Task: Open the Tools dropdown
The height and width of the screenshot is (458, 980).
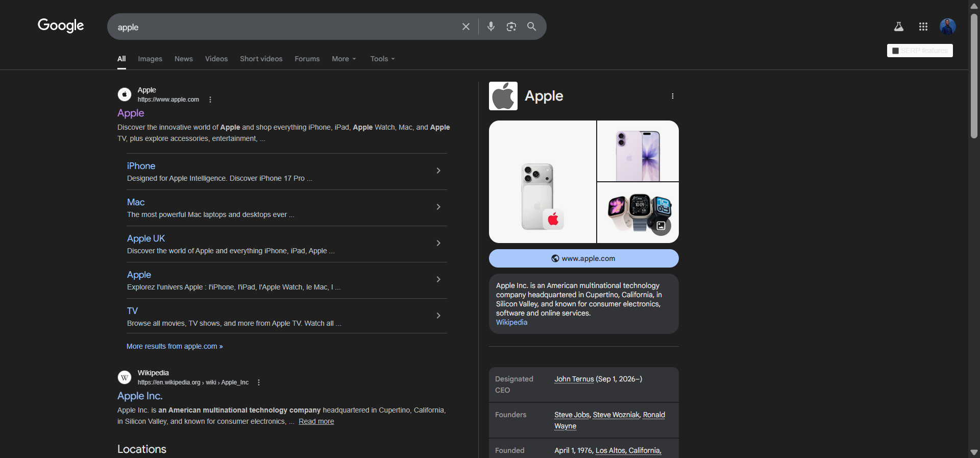Action: pyautogui.click(x=383, y=59)
